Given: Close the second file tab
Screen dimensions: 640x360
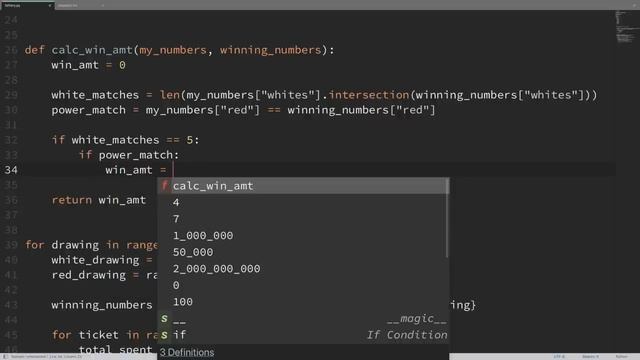Looking at the screenshot, I should tap(103, 6).
